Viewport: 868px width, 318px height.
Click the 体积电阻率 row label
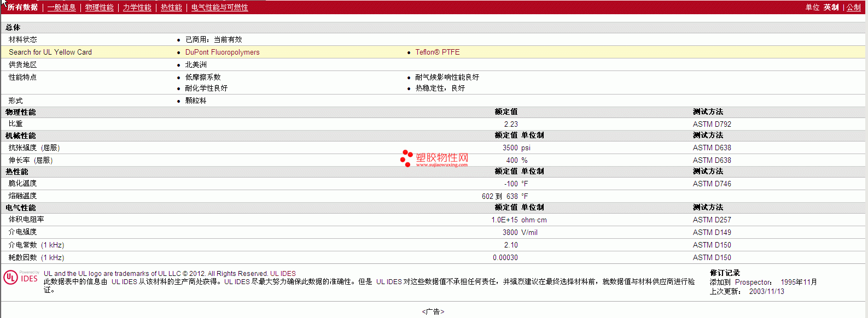click(x=26, y=219)
